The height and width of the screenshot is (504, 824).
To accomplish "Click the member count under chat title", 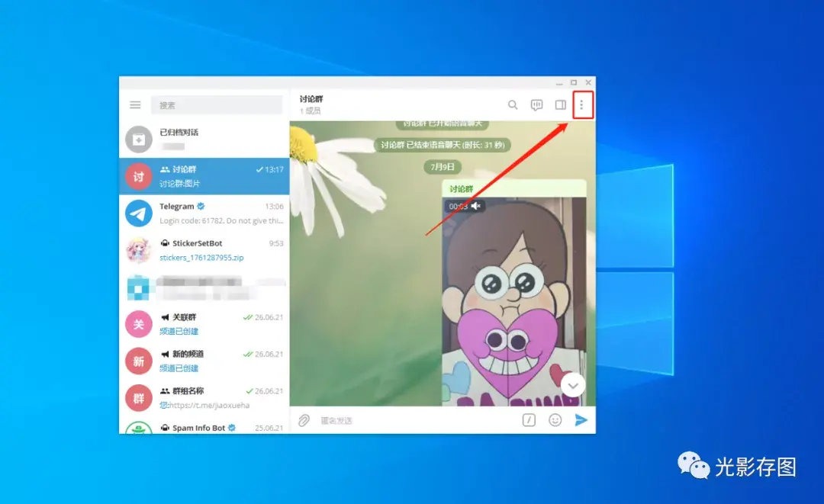I will (x=310, y=111).
